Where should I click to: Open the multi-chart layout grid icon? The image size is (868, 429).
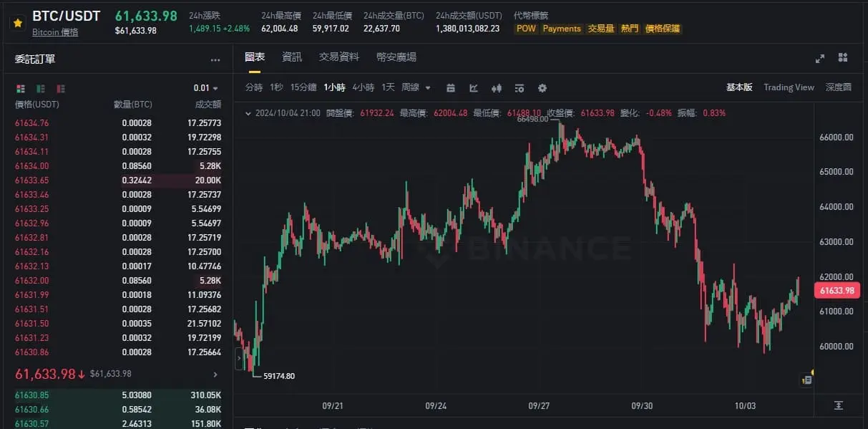pyautogui.click(x=843, y=57)
